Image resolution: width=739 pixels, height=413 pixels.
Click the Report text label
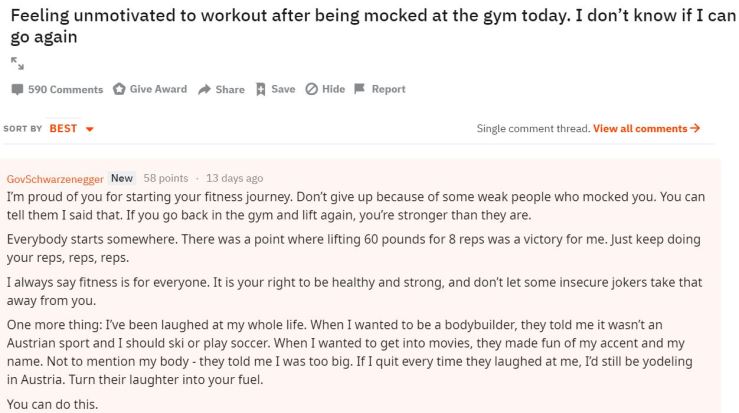(388, 90)
